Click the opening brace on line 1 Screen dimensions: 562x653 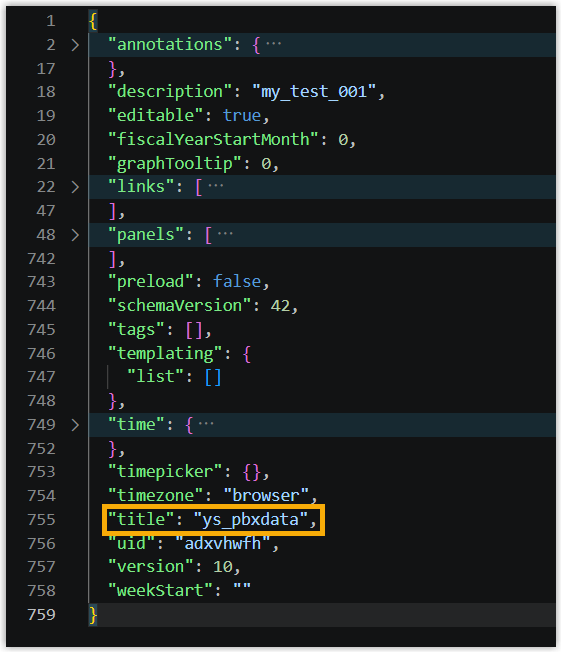(x=93, y=21)
